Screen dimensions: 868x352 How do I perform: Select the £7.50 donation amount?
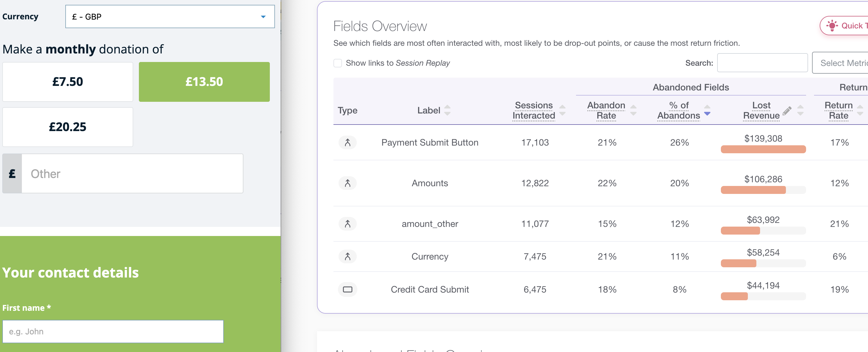tap(68, 82)
